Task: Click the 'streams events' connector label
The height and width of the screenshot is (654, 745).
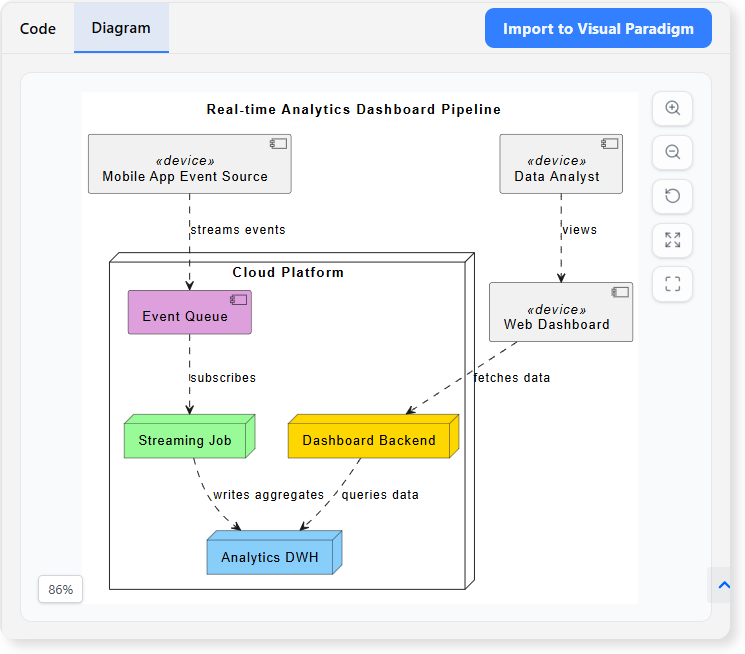Action: (238, 230)
